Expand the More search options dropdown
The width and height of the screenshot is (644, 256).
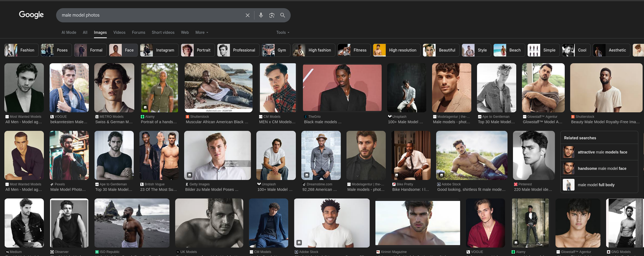click(x=202, y=32)
